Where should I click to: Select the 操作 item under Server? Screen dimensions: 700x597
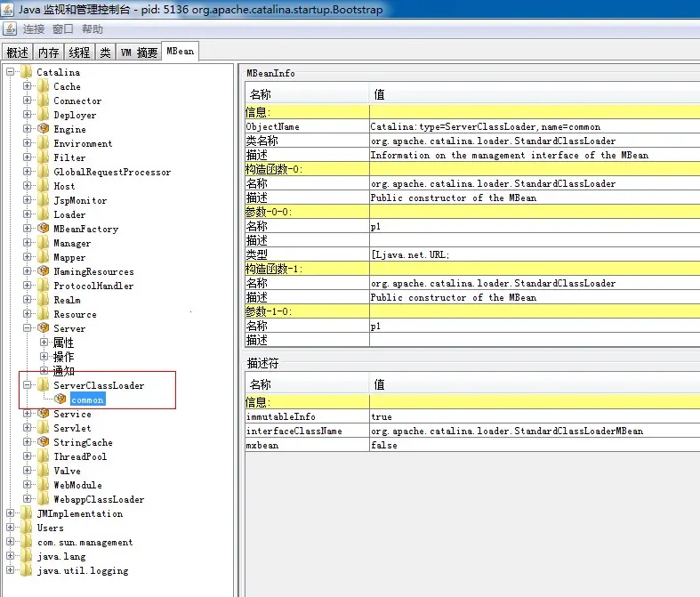[x=63, y=357]
